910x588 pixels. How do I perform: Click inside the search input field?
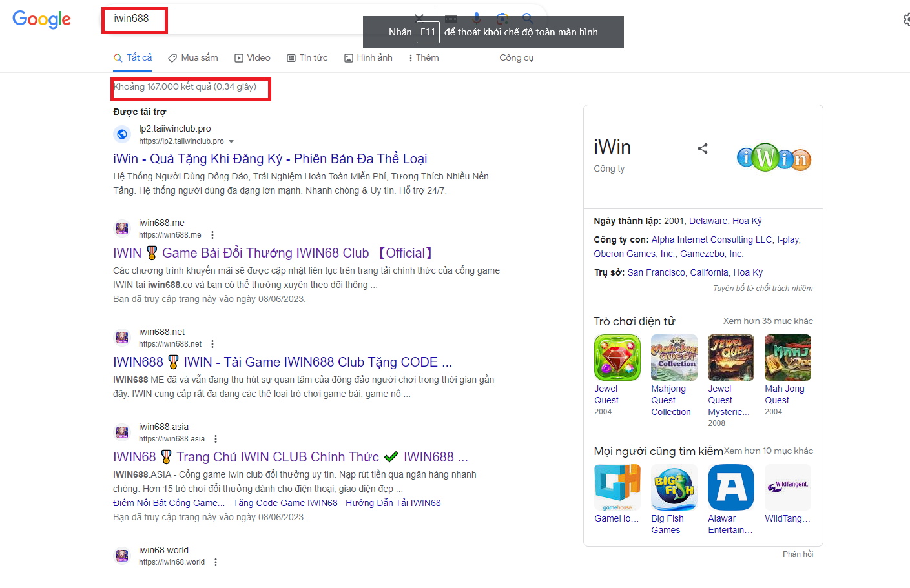pos(258,19)
